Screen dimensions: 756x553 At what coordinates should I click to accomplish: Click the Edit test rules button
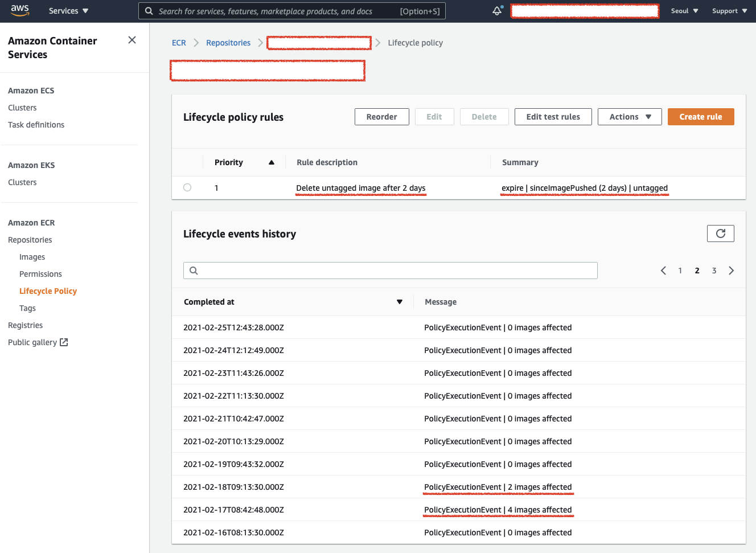[553, 117]
